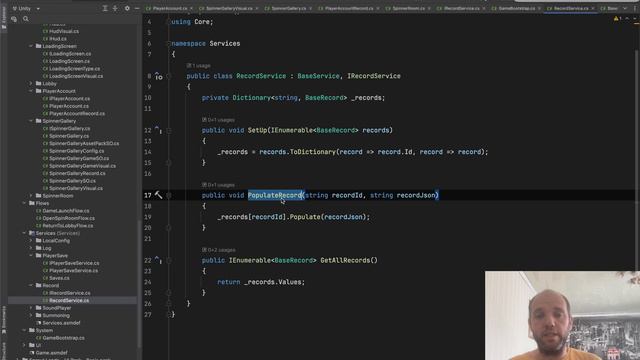The image size is (640, 360).
Task: Switch to the PlayerAccountRecord.cs tab
Action: [349, 8]
